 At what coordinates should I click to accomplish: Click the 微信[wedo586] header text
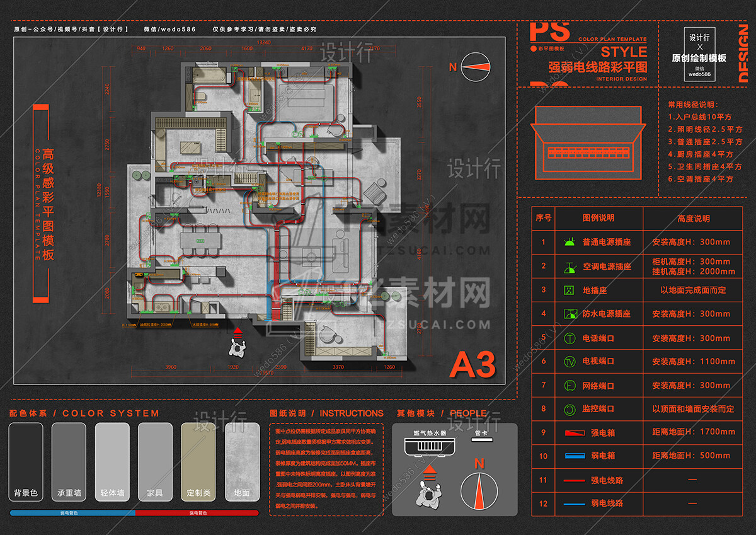(x=169, y=29)
